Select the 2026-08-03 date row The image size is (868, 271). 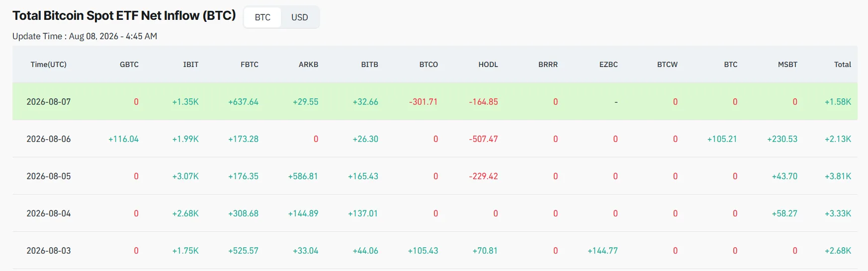click(435, 251)
